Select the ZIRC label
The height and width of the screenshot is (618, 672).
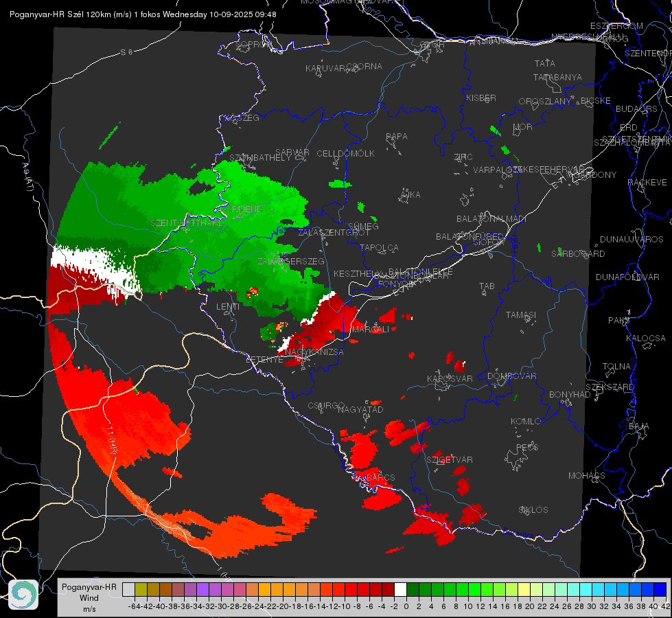pyautogui.click(x=463, y=157)
